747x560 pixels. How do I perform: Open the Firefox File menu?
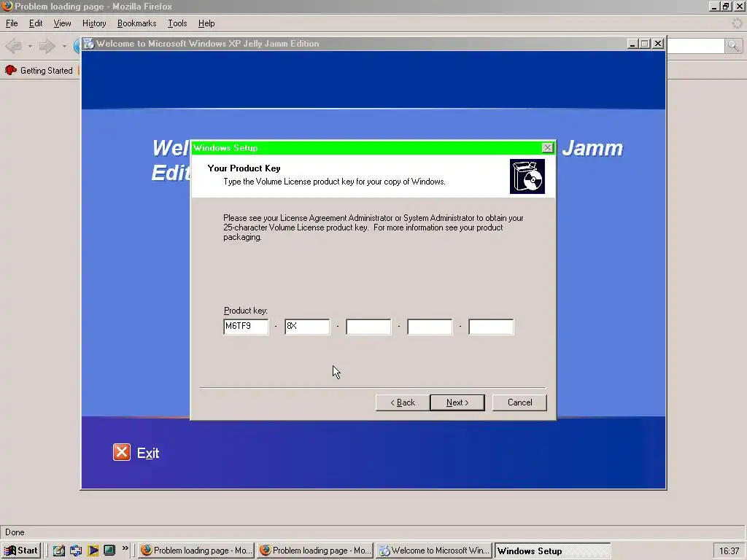[12, 23]
